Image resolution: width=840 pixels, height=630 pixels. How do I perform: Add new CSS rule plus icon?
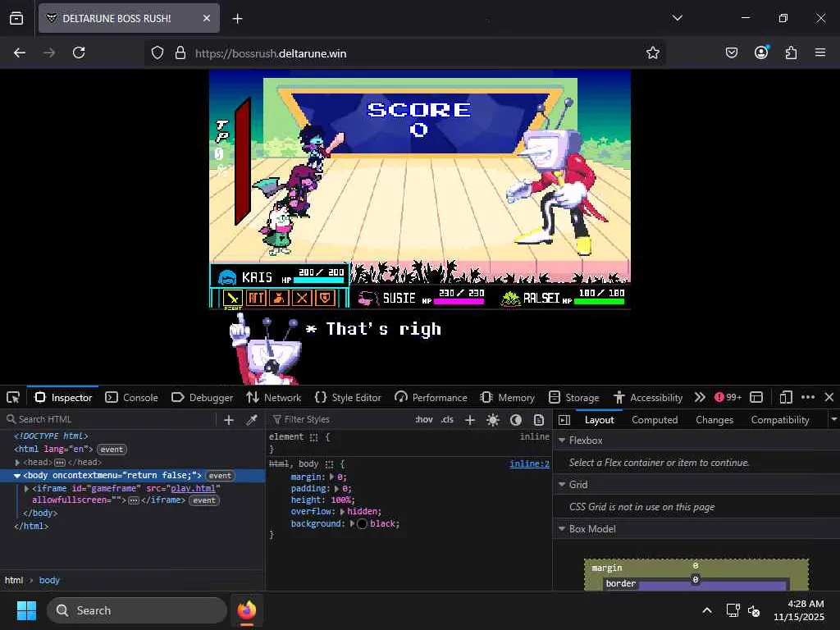pyautogui.click(x=470, y=420)
